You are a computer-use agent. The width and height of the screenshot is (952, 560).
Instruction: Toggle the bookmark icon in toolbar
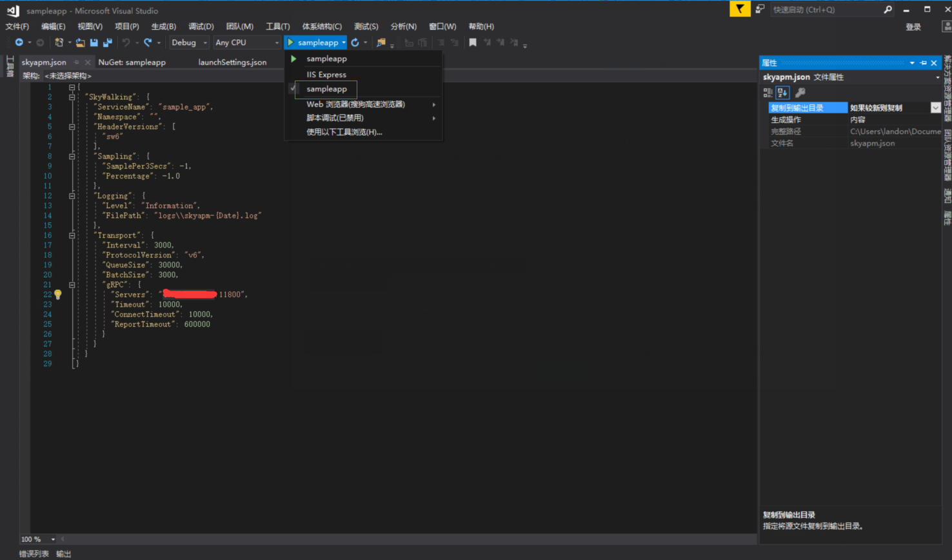pyautogui.click(x=473, y=43)
